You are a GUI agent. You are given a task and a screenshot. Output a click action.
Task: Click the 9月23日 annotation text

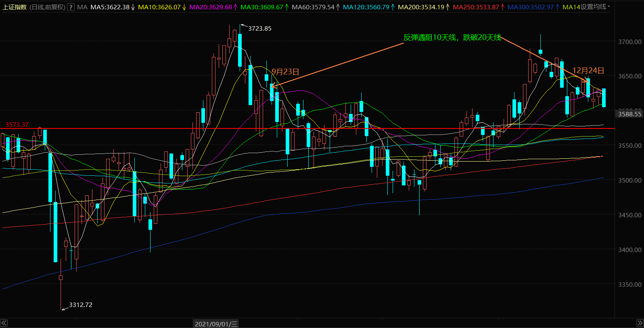[x=286, y=72]
